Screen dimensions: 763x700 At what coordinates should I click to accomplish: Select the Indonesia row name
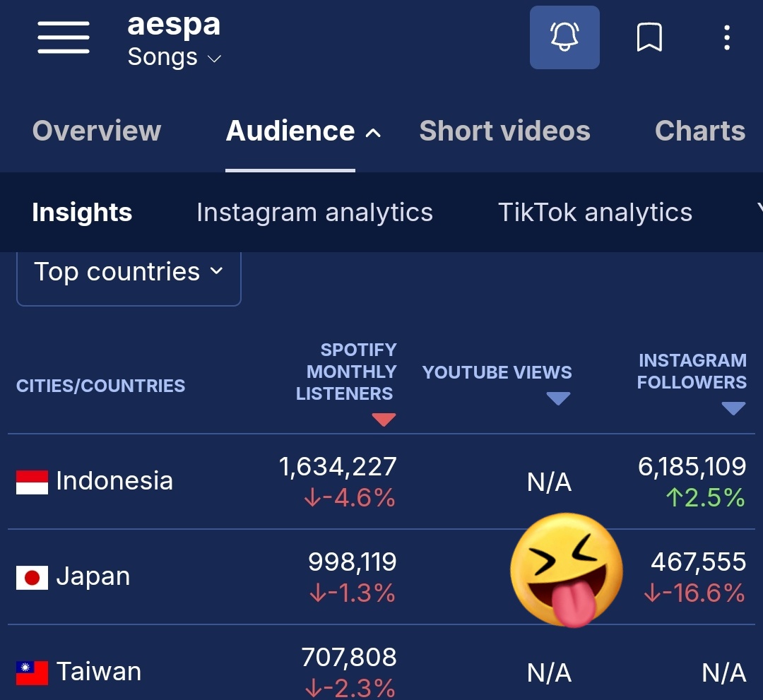(114, 481)
